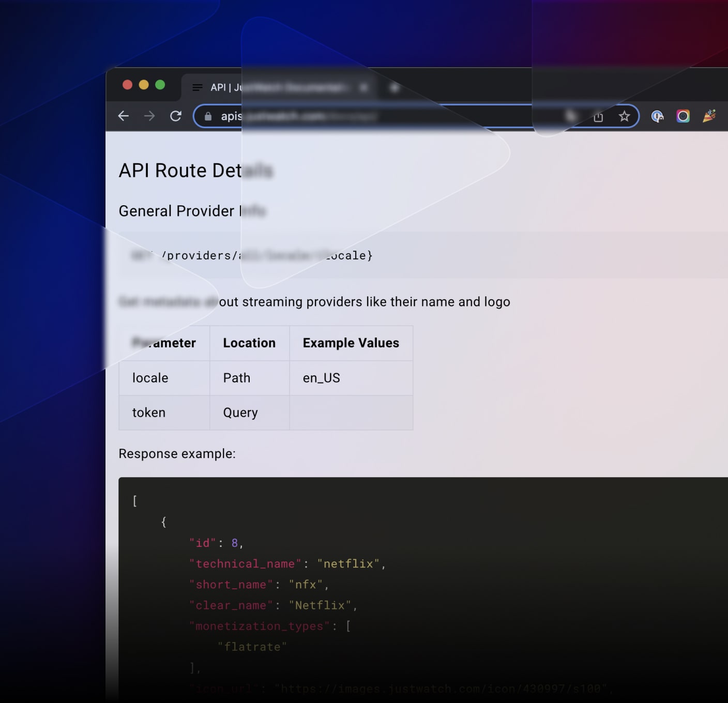The image size is (728, 703).
Task: Click the party popper extension icon
Action: (709, 116)
